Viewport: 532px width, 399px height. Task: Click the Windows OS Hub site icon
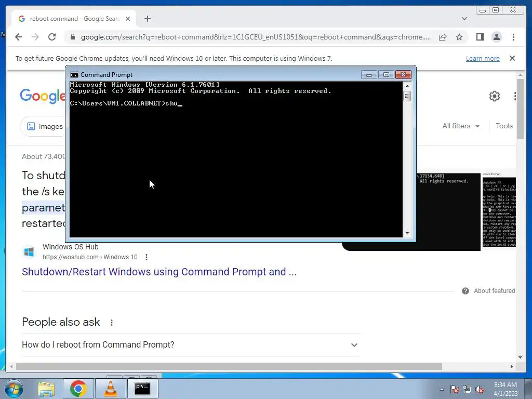point(29,252)
